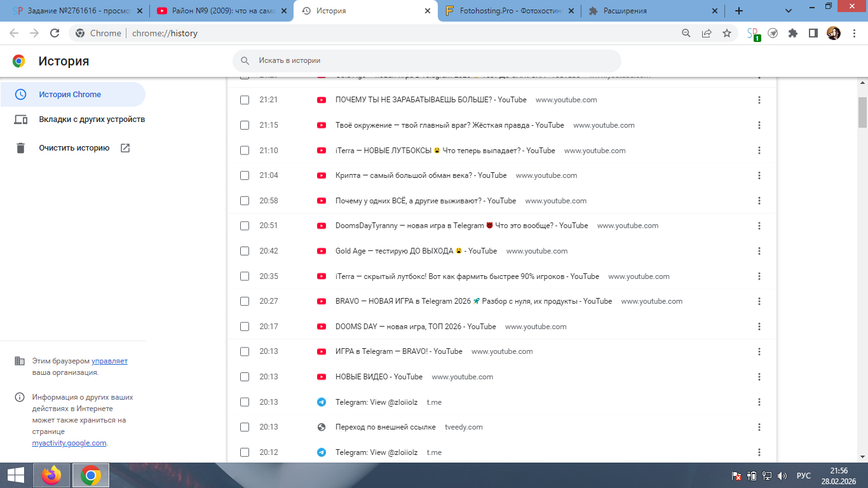Bookmark this page with the star icon
The width and height of the screenshot is (868, 488).
pos(727,33)
